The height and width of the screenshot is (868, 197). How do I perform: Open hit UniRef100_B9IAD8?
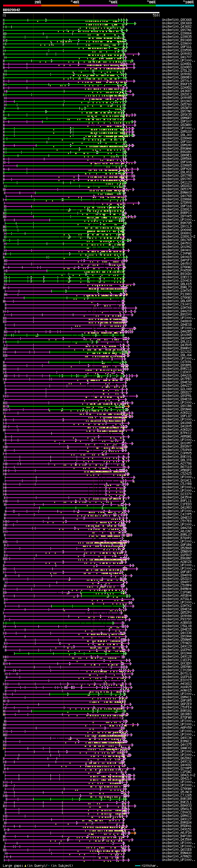[177, 40]
